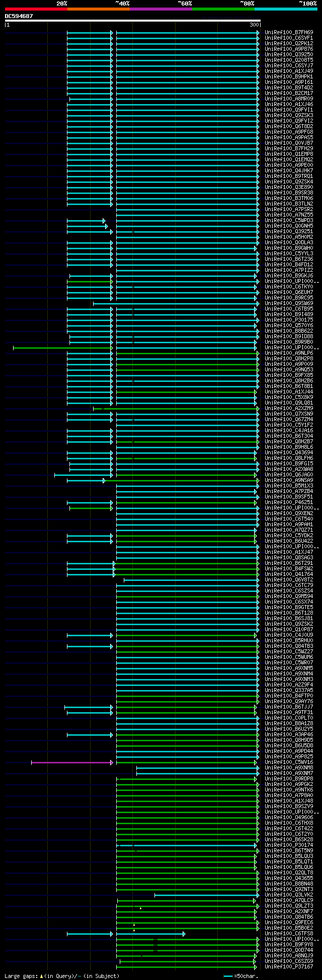Image resolution: width=322 pixels, height=980 pixels.
Task: Select the UniRef100_Q9SW69 label
Action: [289, 303]
